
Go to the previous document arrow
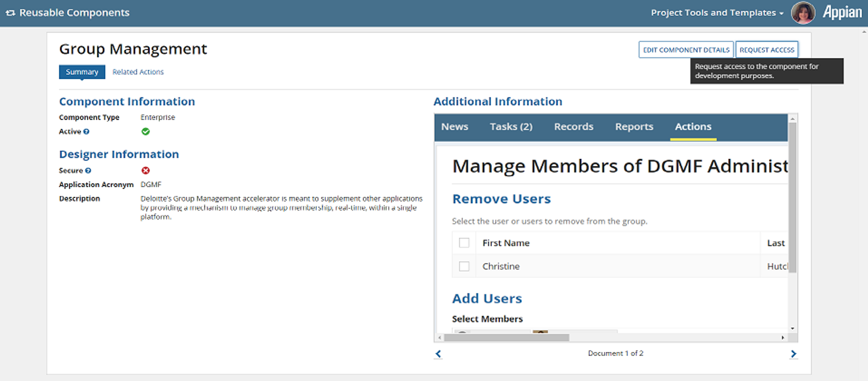pyautogui.click(x=438, y=354)
